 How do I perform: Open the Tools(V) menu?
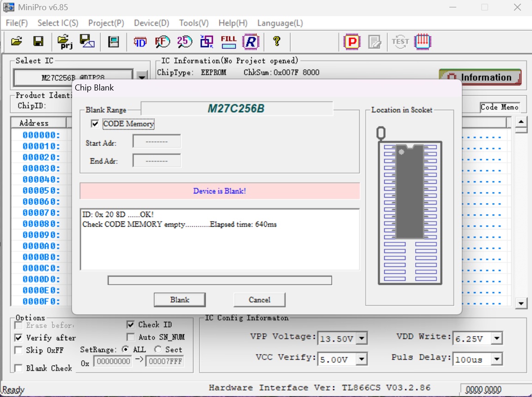(194, 23)
